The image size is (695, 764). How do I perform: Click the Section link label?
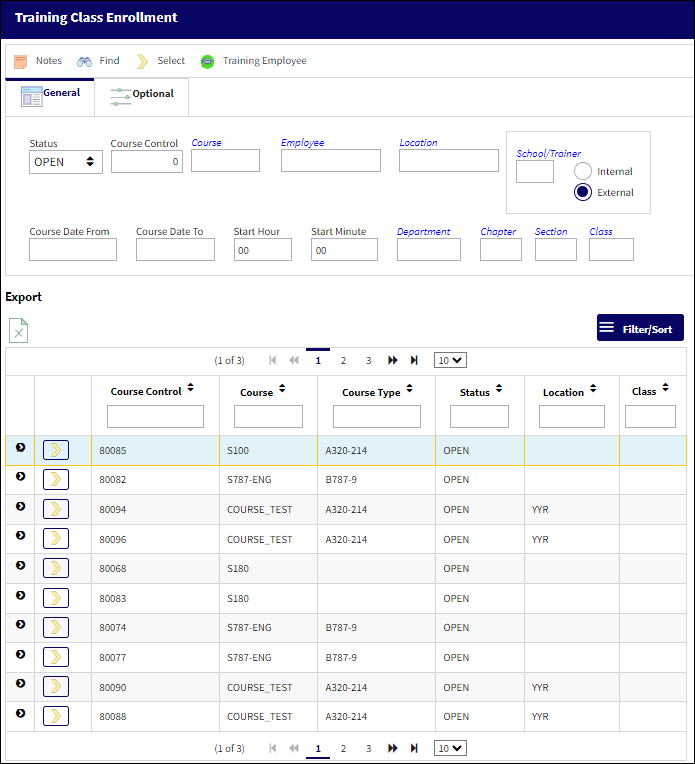[551, 232]
